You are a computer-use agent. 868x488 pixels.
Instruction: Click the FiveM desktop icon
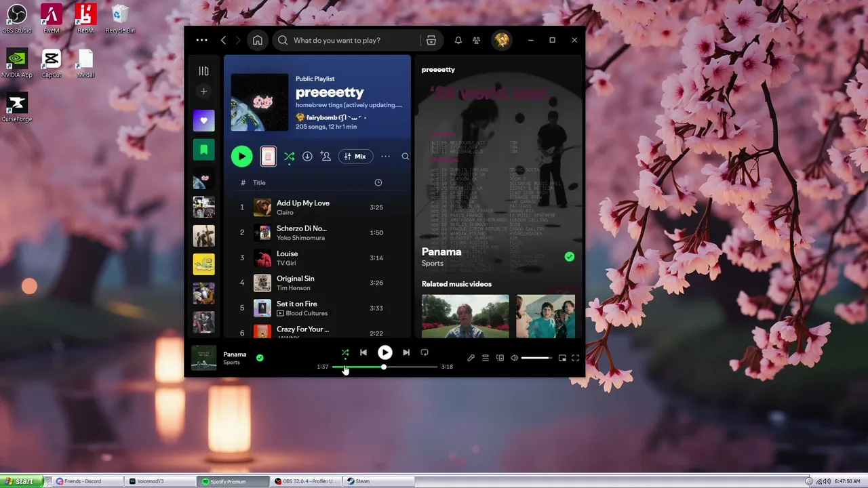tap(51, 18)
